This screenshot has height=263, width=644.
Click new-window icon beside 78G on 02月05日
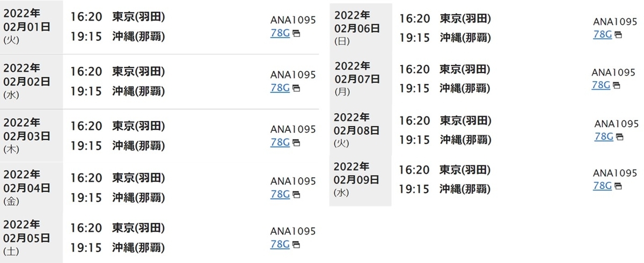tap(296, 245)
